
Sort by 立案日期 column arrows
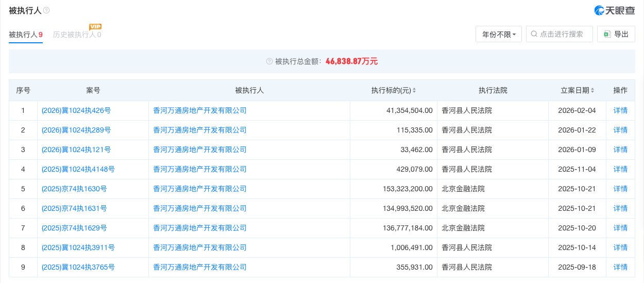pos(592,91)
